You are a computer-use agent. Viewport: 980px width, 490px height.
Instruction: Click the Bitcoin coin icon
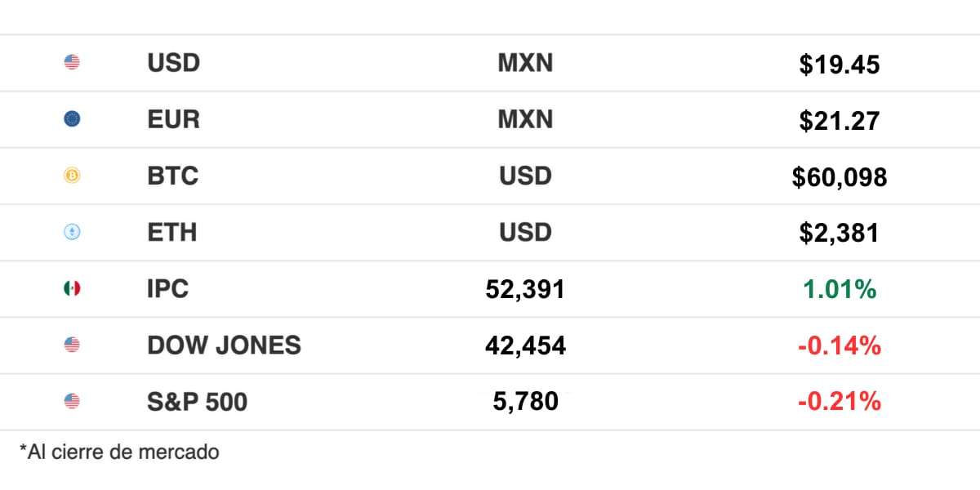pyautogui.click(x=72, y=176)
